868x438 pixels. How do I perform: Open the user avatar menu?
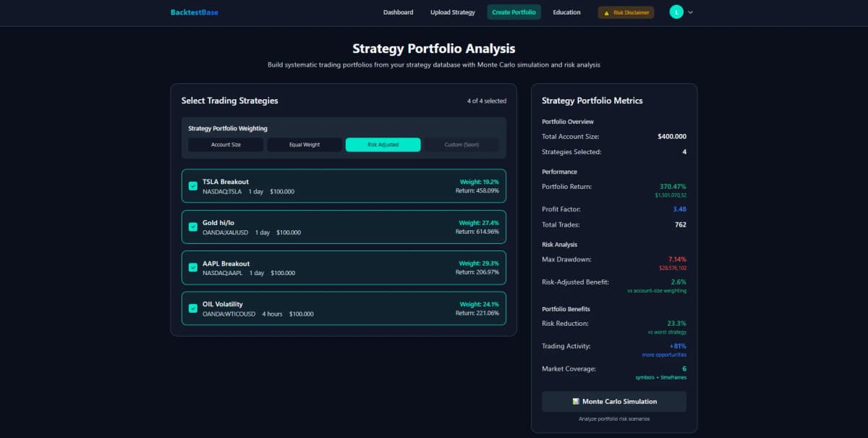[x=676, y=12]
